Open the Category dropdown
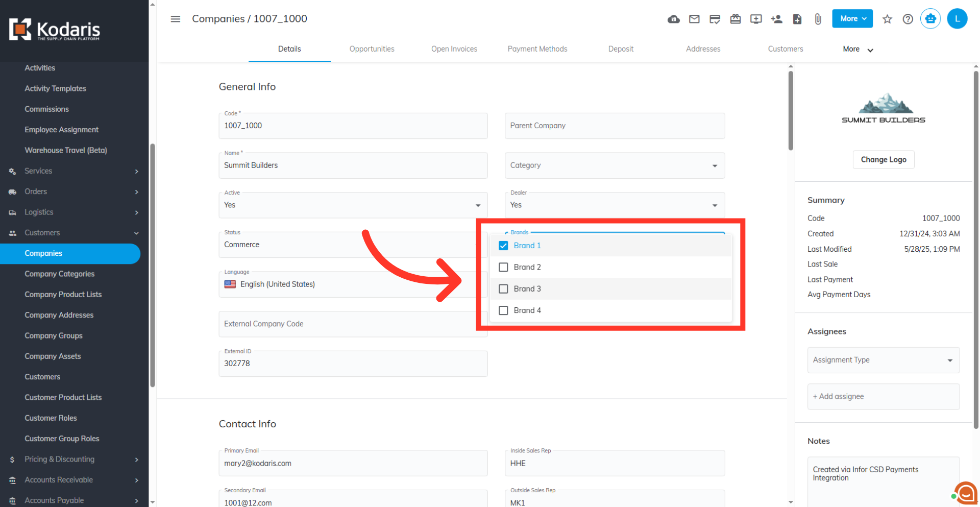 click(615, 165)
